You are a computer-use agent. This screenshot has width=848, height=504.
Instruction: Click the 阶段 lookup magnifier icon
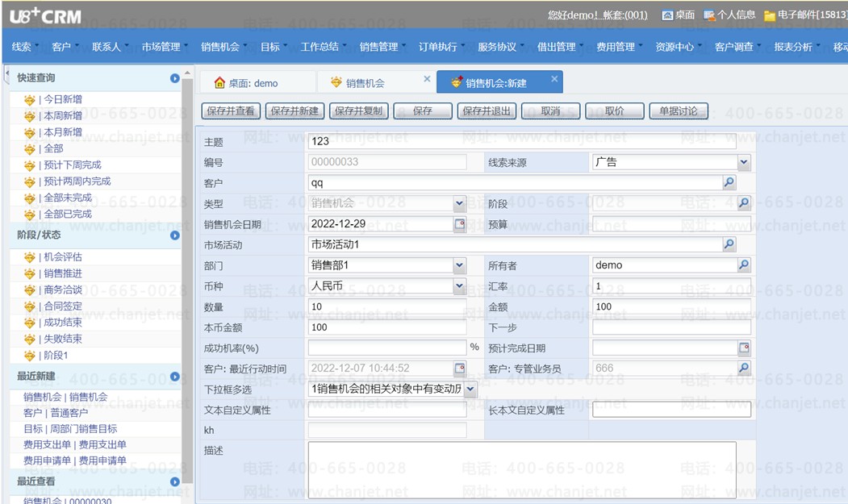point(743,203)
